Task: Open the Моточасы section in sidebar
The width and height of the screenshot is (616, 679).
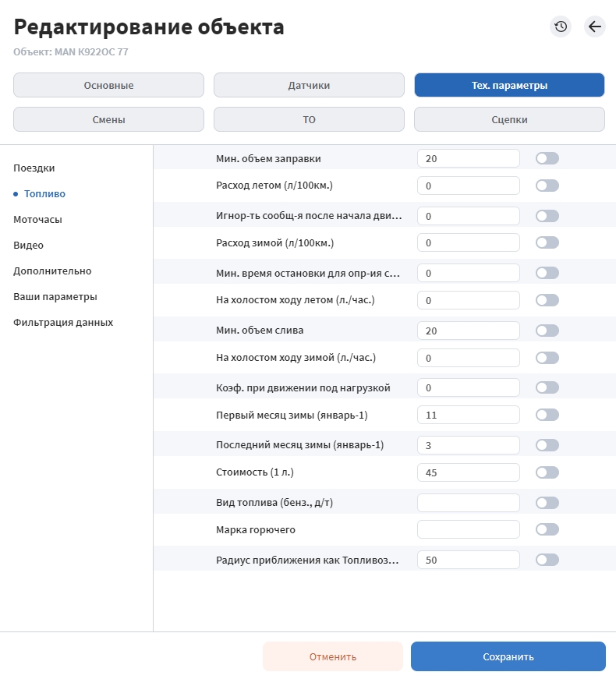Action: [37, 220]
